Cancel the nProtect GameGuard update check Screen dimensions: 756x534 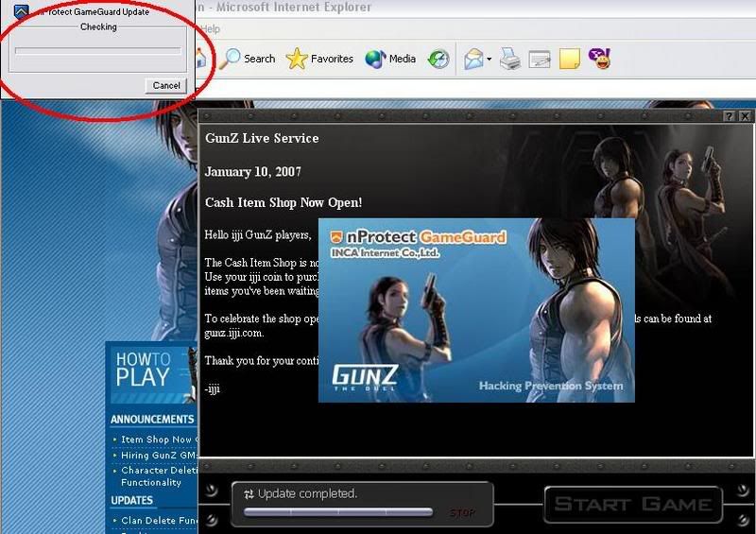(166, 85)
